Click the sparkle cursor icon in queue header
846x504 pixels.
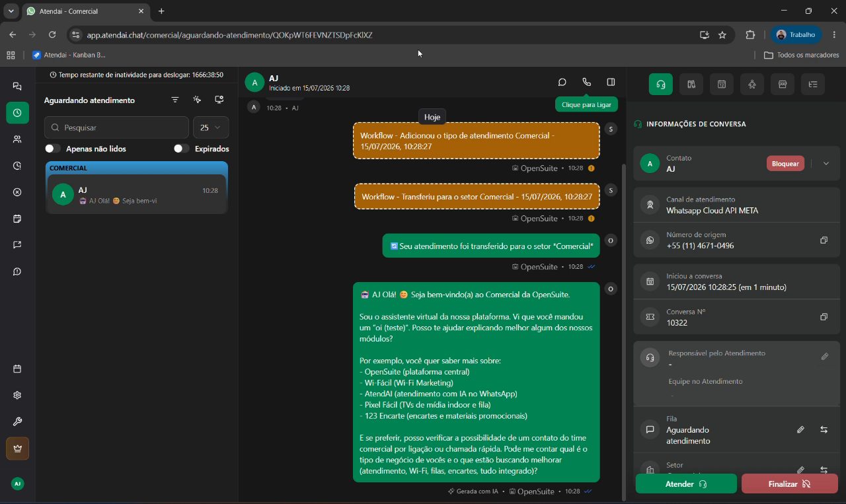tap(197, 100)
